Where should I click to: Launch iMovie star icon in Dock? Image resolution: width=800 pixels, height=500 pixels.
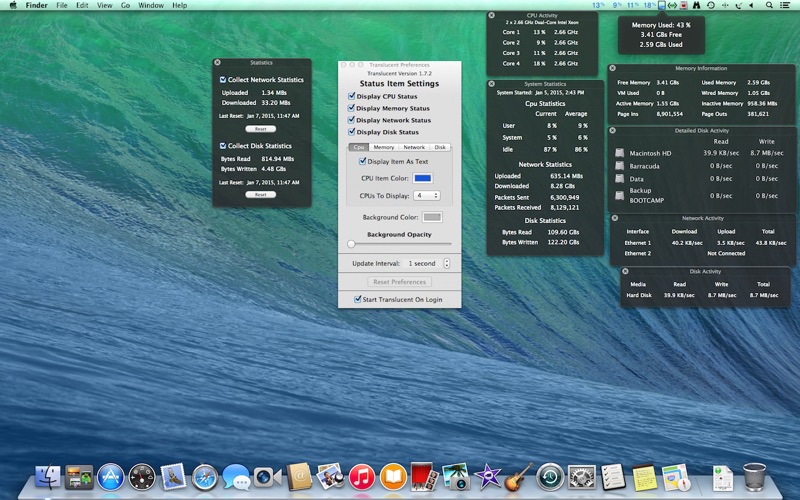[487, 477]
